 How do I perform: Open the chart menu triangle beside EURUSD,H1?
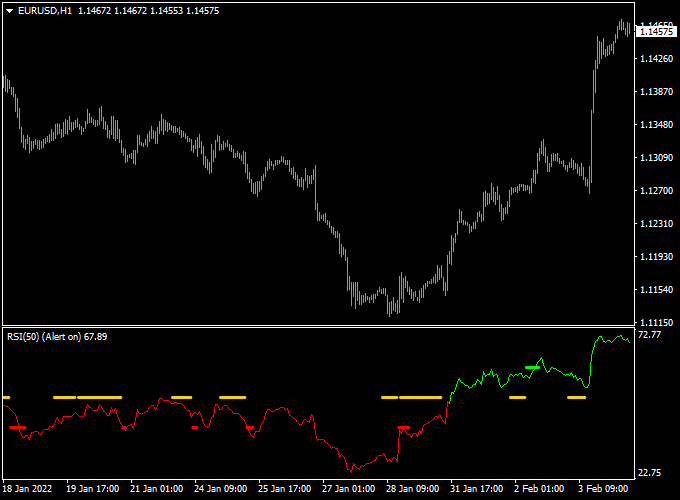[10, 11]
